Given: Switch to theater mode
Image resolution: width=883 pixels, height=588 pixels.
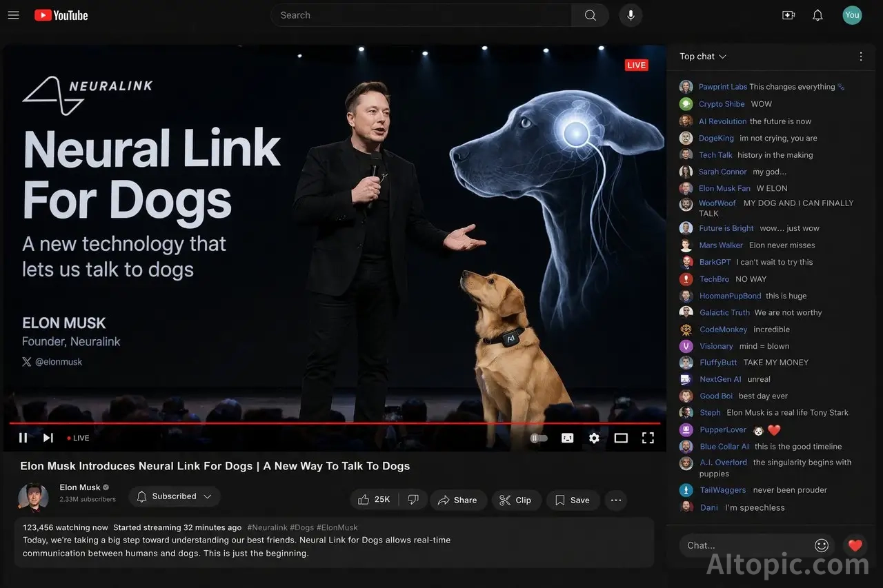Looking at the screenshot, I should (x=621, y=438).
